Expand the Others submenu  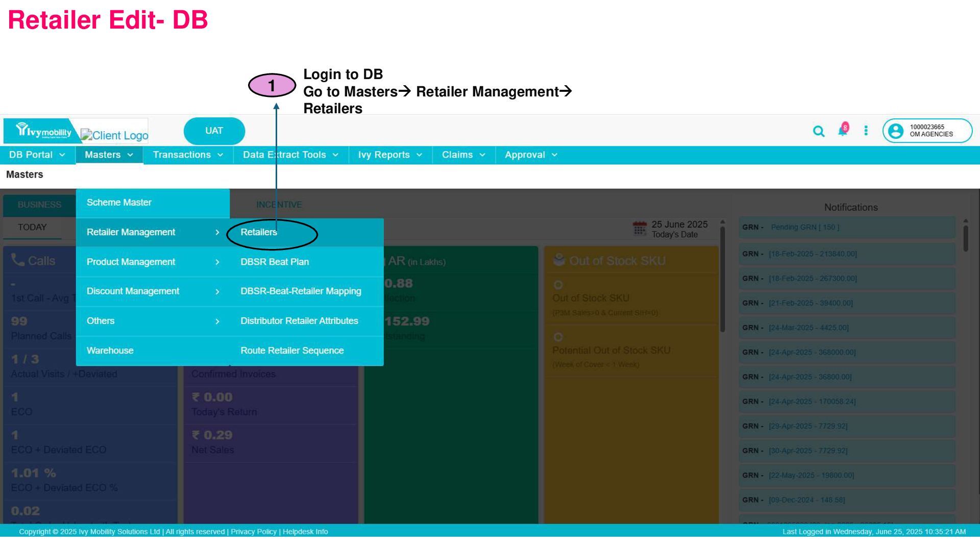[x=153, y=321]
